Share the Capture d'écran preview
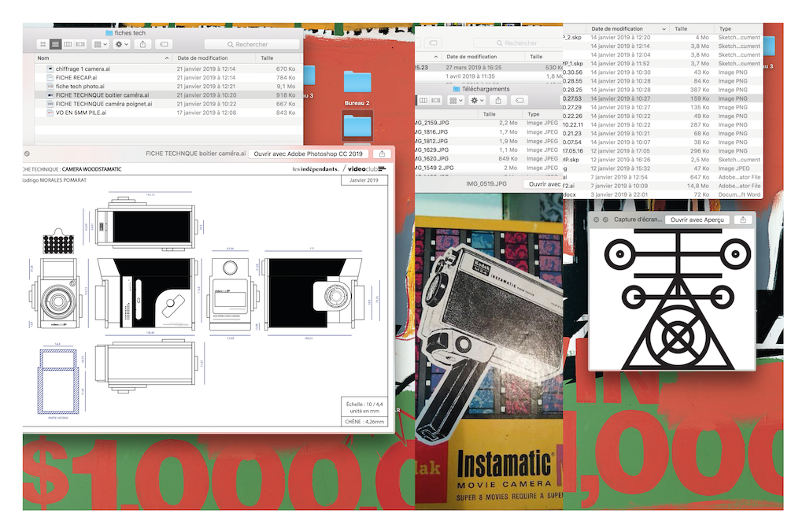This screenshot has height=532, width=806. [743, 220]
